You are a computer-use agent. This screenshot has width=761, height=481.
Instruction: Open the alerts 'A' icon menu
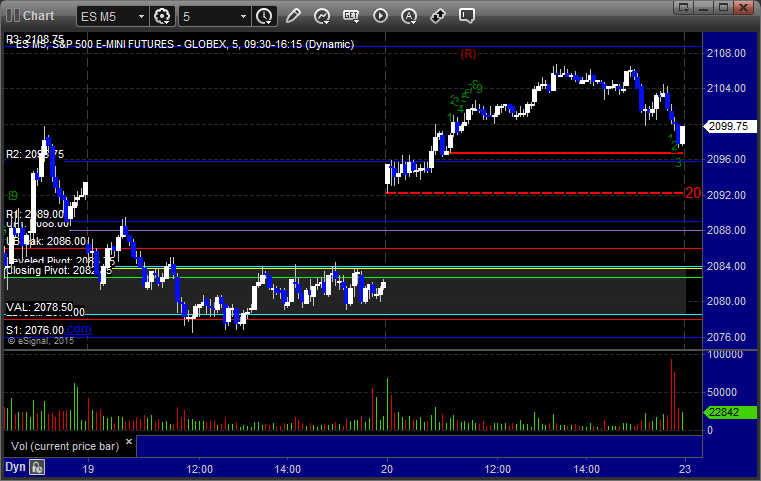coord(409,16)
